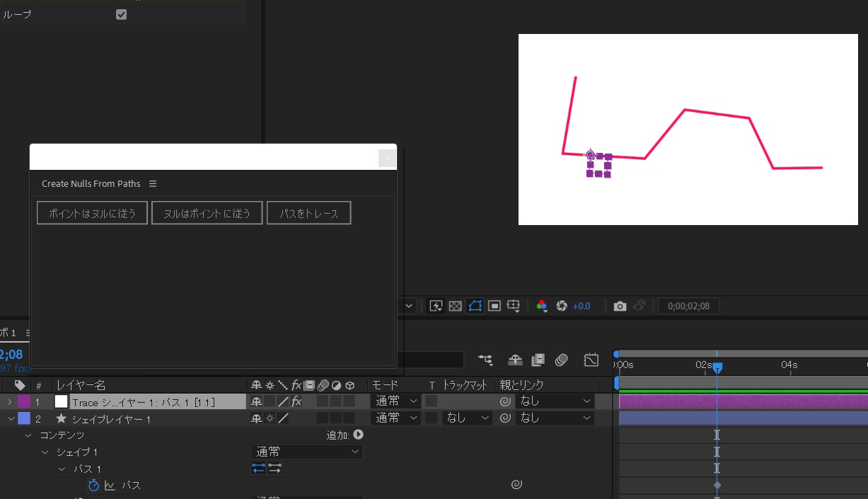The image size is (868, 499).
Task: Open the show channel RGB menu
Action: [542, 306]
